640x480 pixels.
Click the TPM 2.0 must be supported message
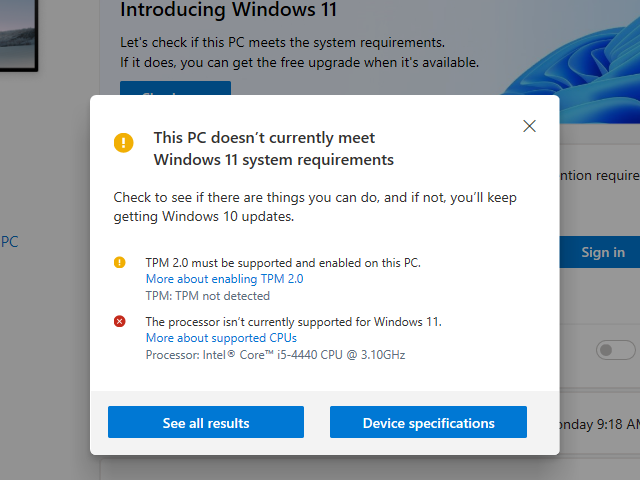point(283,262)
